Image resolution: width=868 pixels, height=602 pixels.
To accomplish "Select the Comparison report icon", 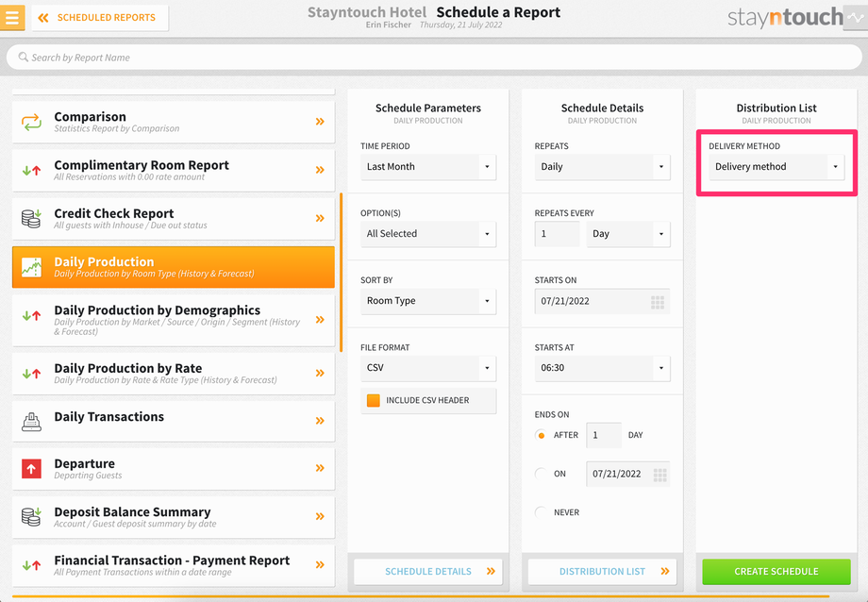I will pyautogui.click(x=31, y=122).
